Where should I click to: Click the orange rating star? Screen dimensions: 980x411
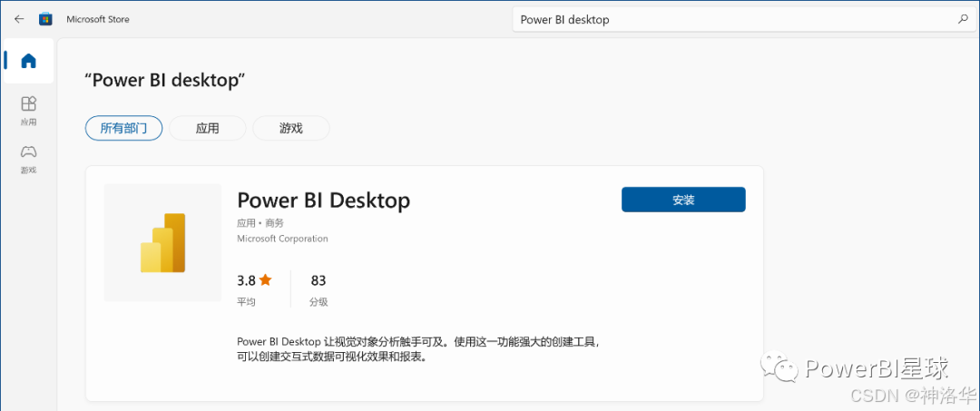[266, 279]
